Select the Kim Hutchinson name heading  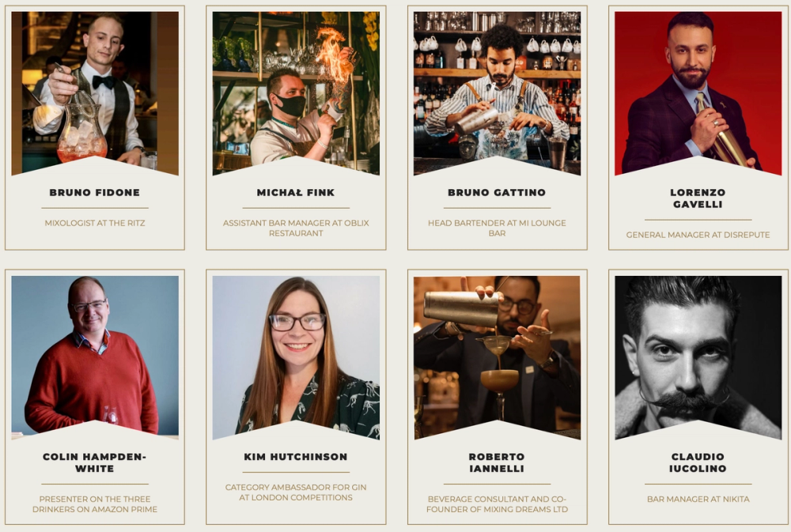coord(296,456)
